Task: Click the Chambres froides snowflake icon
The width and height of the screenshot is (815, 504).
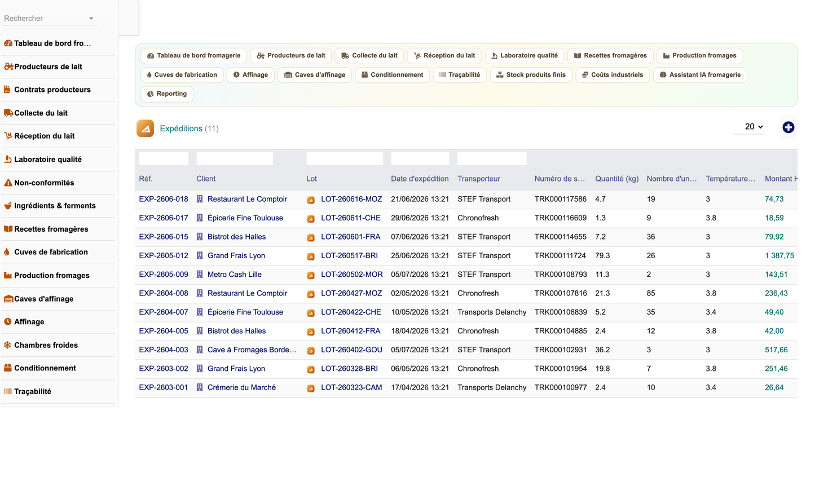Action: (x=8, y=345)
